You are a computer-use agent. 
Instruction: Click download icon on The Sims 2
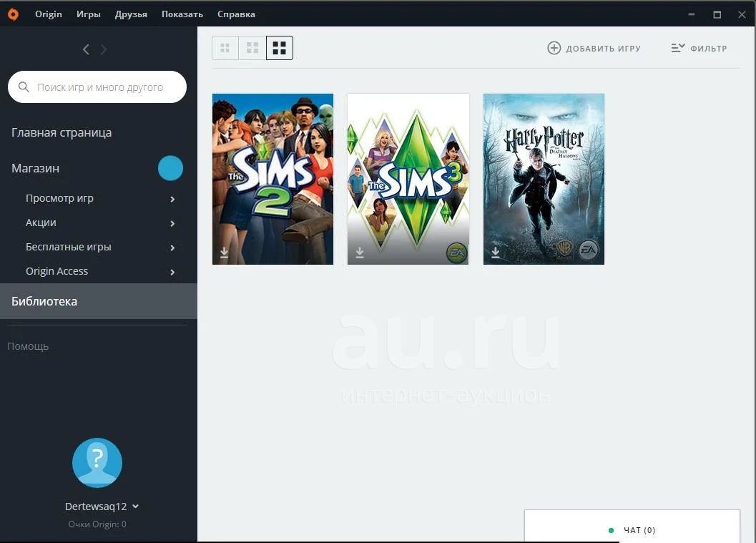point(224,253)
